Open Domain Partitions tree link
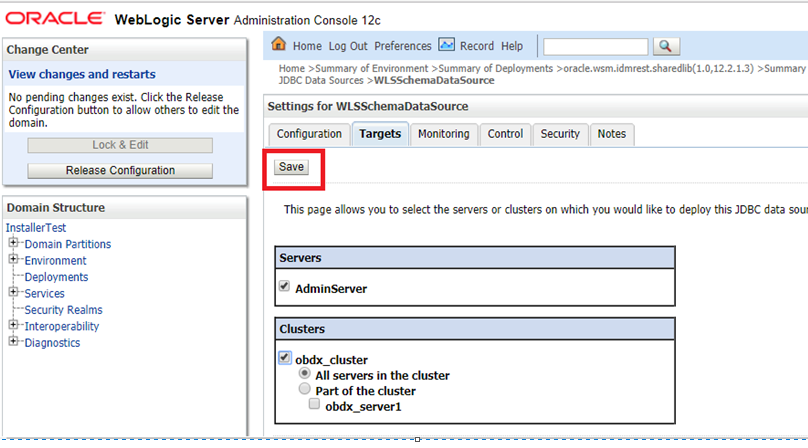The width and height of the screenshot is (808, 448). pos(68,244)
